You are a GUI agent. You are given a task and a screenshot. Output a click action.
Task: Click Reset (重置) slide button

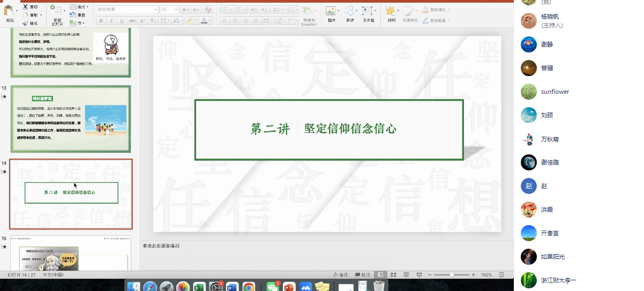(x=78, y=15)
